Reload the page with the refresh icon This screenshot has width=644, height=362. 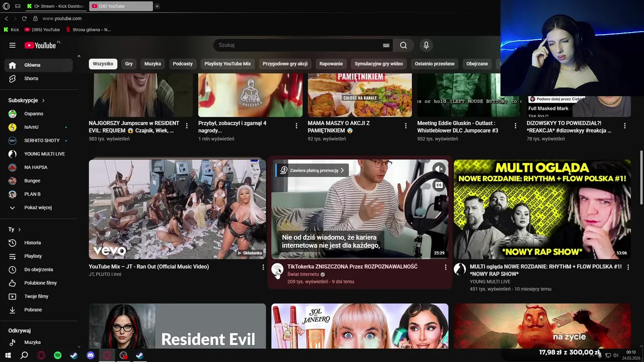pyautogui.click(x=24, y=19)
